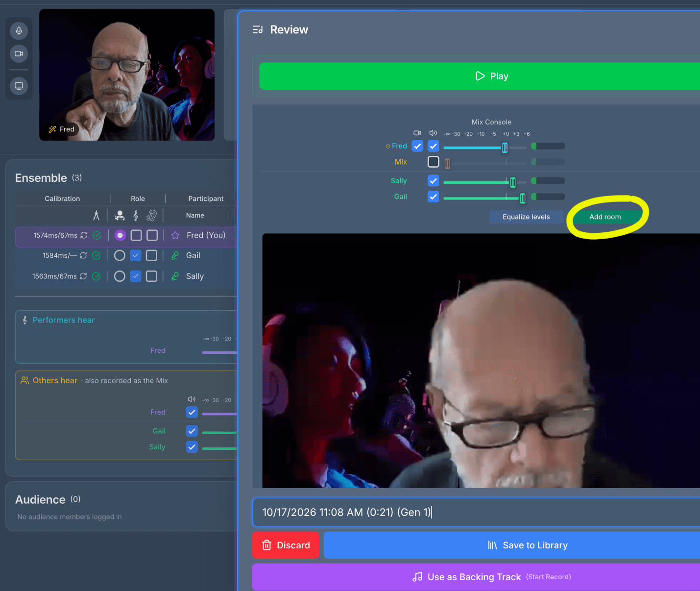Uncheck Sally in the Others hear section

192,447
